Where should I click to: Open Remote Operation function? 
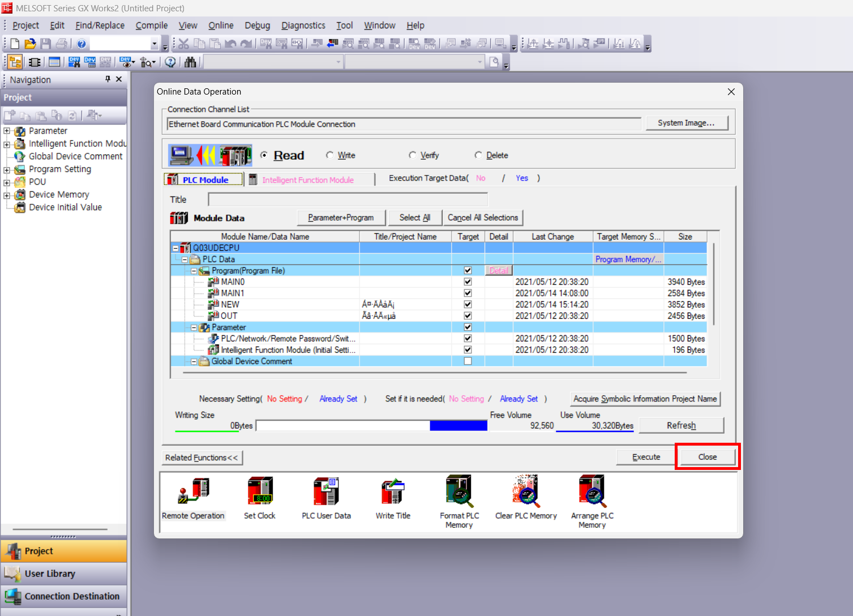point(193,498)
